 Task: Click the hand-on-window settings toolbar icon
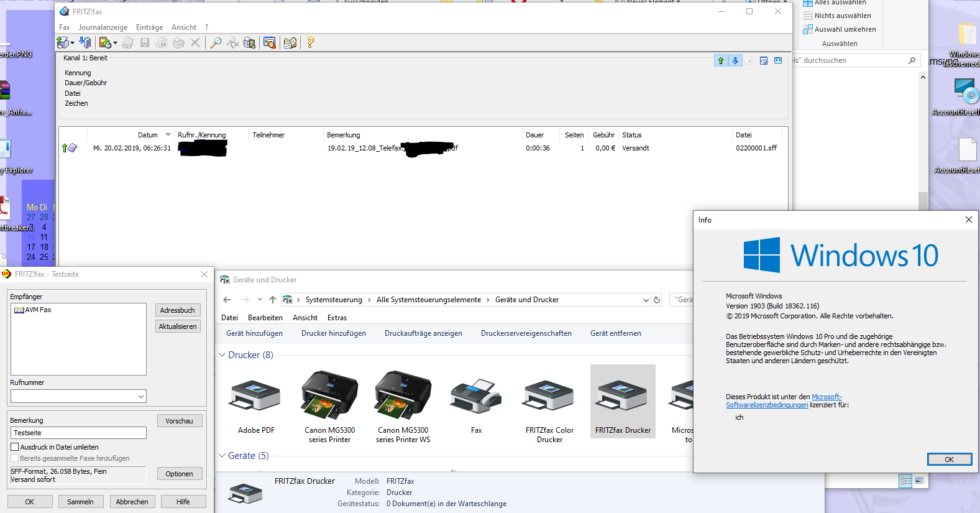tap(269, 42)
